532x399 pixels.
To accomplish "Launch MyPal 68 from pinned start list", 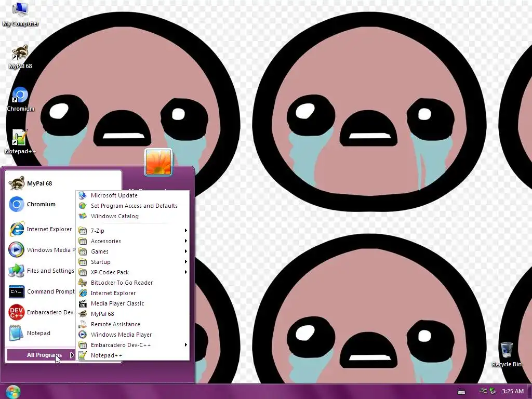I will click(x=41, y=183).
